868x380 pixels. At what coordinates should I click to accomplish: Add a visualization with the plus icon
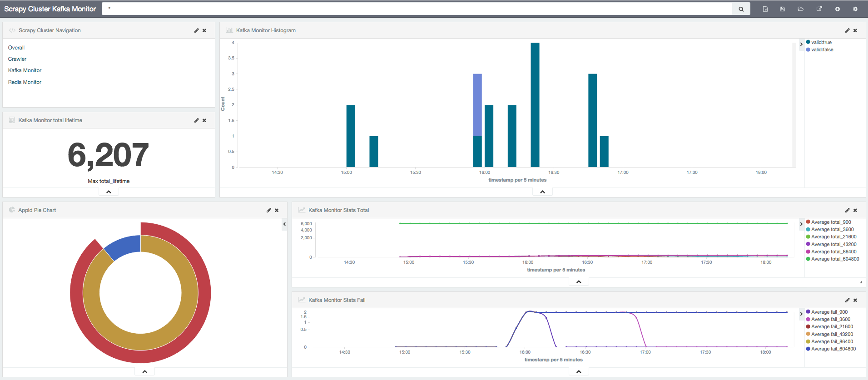pyautogui.click(x=838, y=9)
